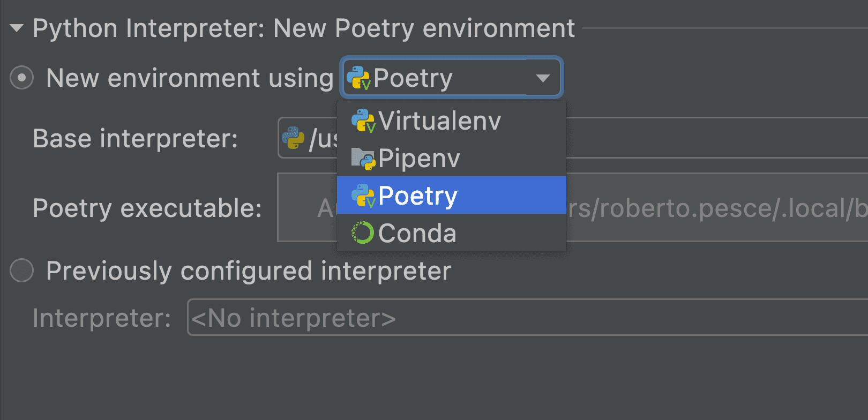The height and width of the screenshot is (420, 868).
Task: Collapse the Python Interpreter section triangle
Action: [17, 28]
